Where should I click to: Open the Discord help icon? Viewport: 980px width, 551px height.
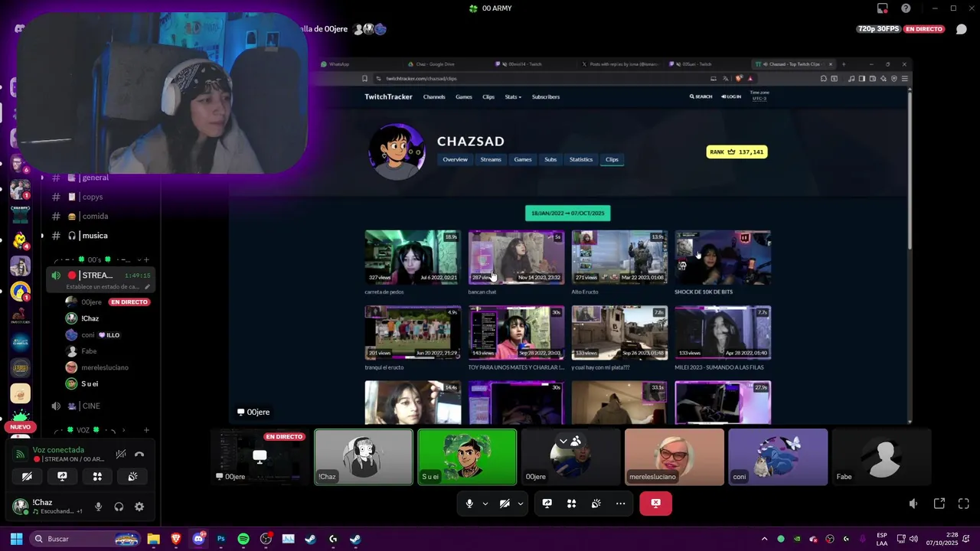pos(906,8)
